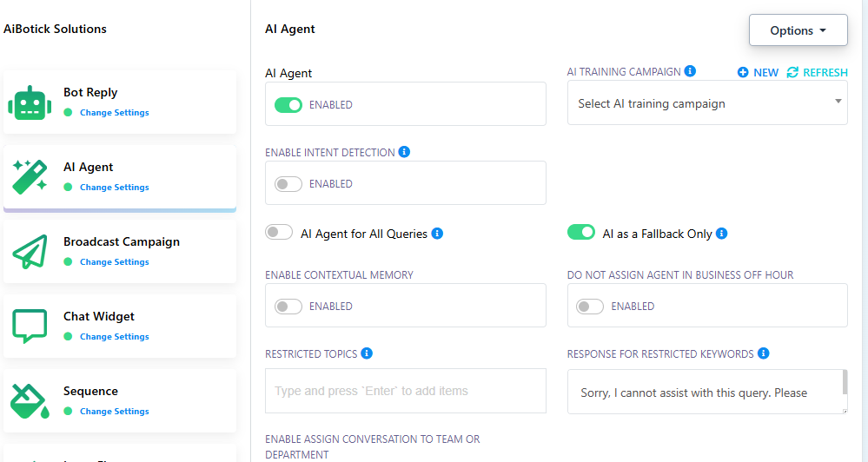Select the Bot Reply menu card title
This screenshot has width=868, height=462.
tap(90, 92)
